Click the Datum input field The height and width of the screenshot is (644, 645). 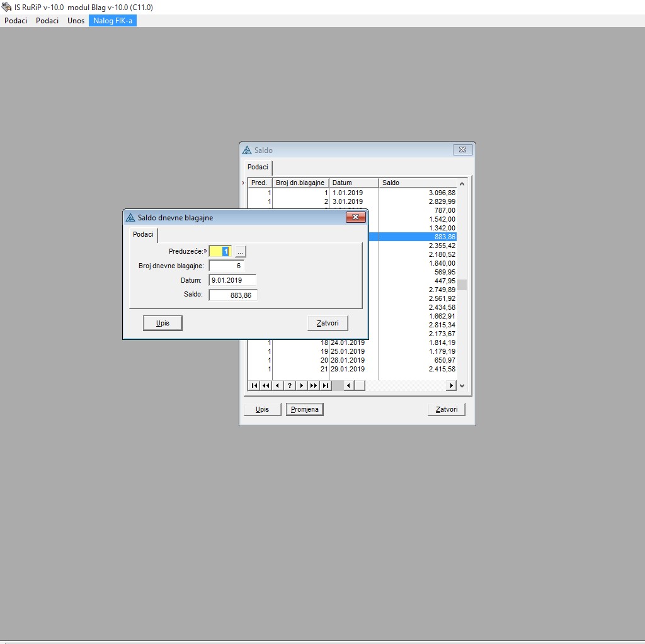tap(232, 280)
